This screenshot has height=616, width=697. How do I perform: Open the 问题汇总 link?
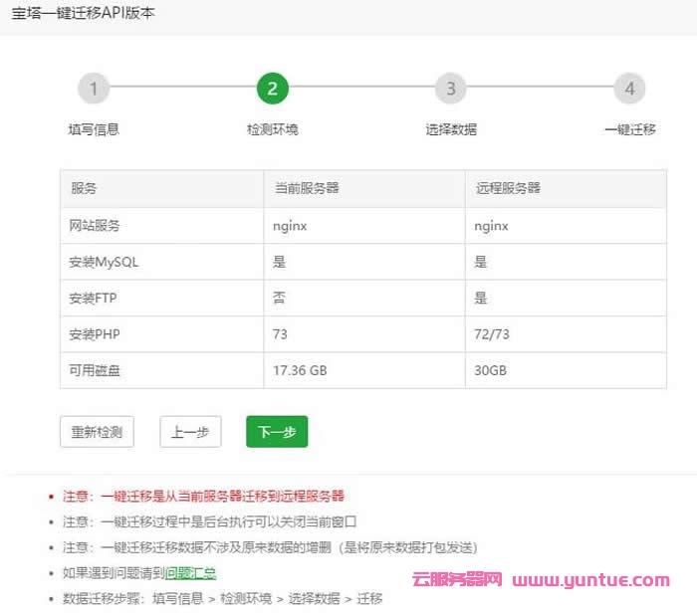[190, 573]
